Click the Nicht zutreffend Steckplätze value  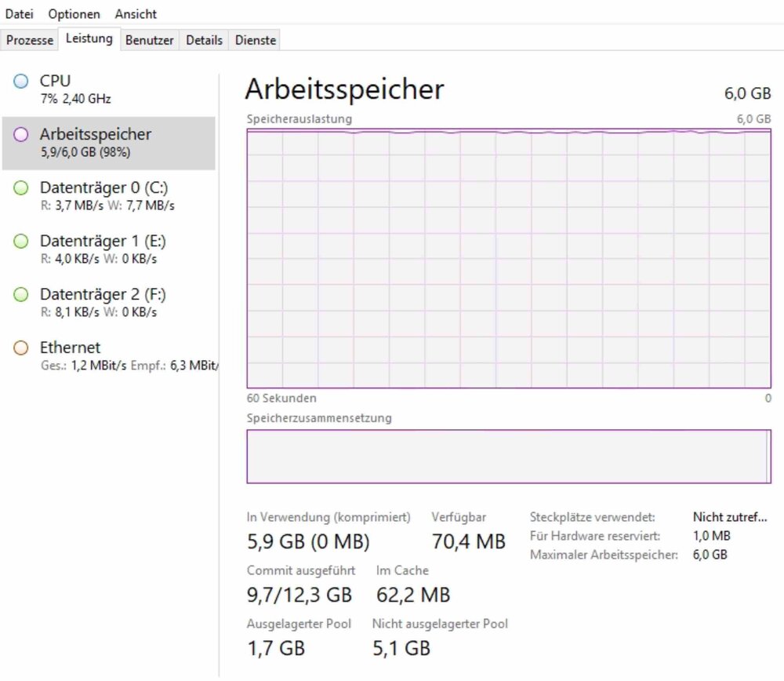point(729,517)
